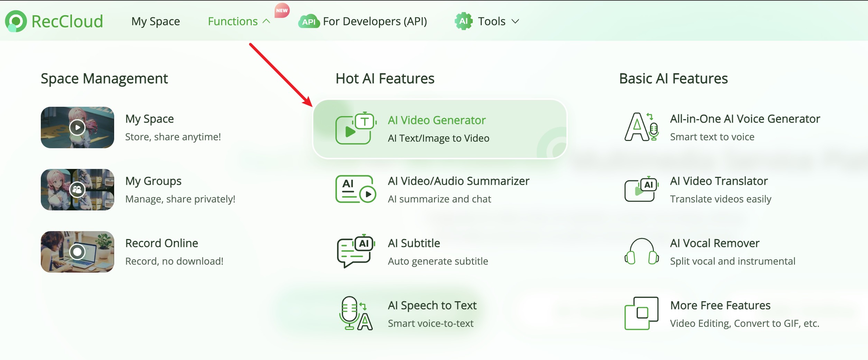868x360 pixels.
Task: Open the AI Vocal Remover link
Action: (x=714, y=243)
